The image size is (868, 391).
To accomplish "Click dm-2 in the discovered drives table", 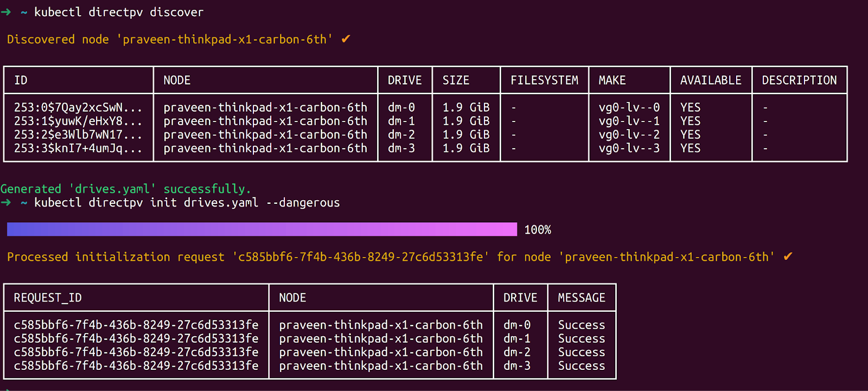I will click(401, 134).
